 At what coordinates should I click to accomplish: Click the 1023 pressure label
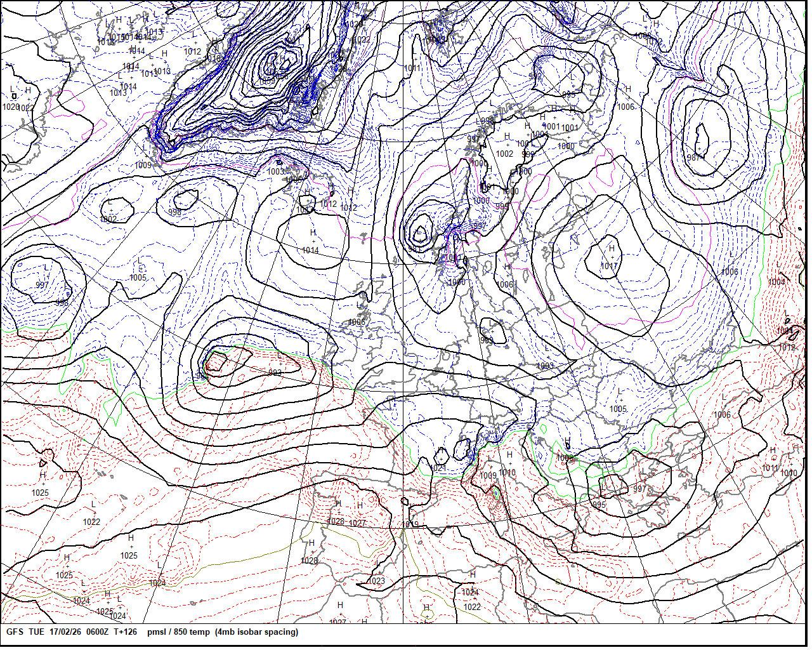click(x=376, y=581)
